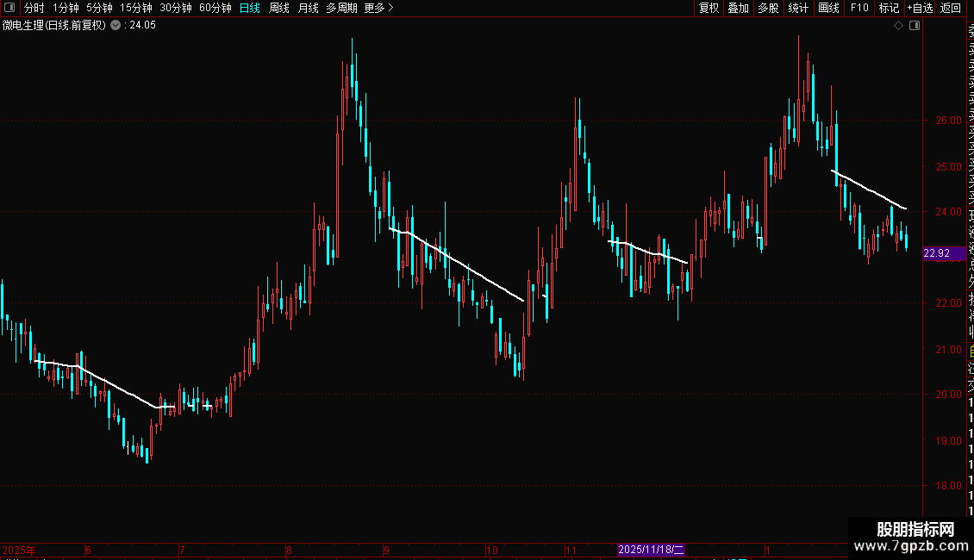Click the 叠加 overlay button
974x560 pixels.
739,8
